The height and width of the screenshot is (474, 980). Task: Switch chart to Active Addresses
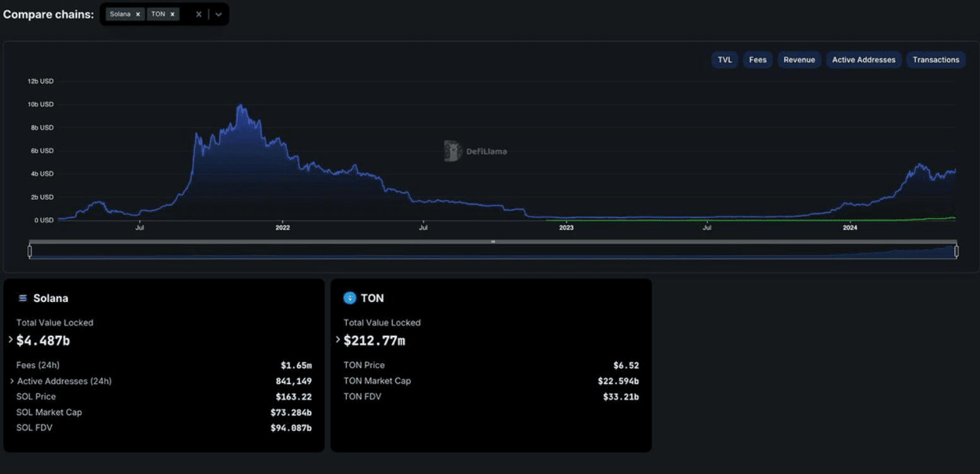click(x=863, y=60)
